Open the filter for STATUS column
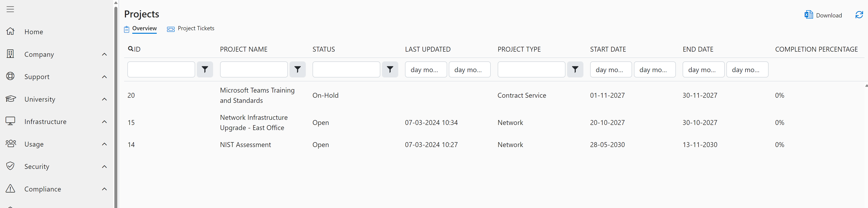 390,69
